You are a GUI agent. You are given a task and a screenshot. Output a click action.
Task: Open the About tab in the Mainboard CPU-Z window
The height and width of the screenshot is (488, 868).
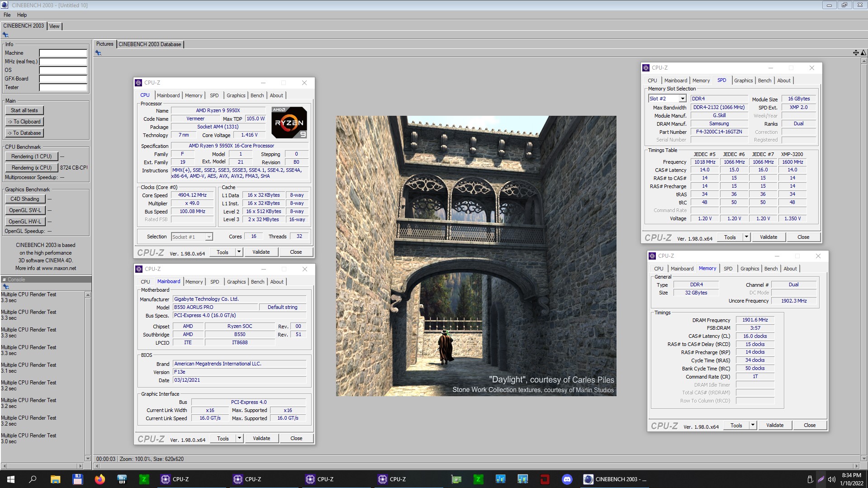277,282
